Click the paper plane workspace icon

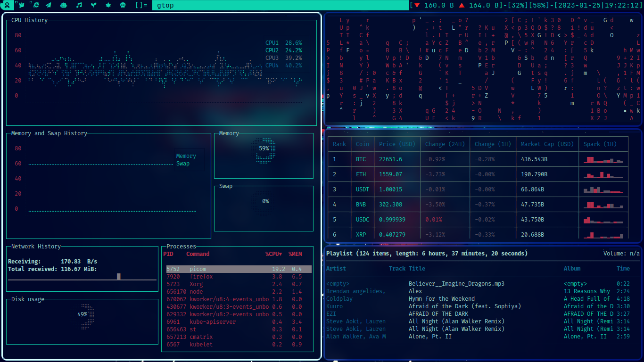point(49,5)
